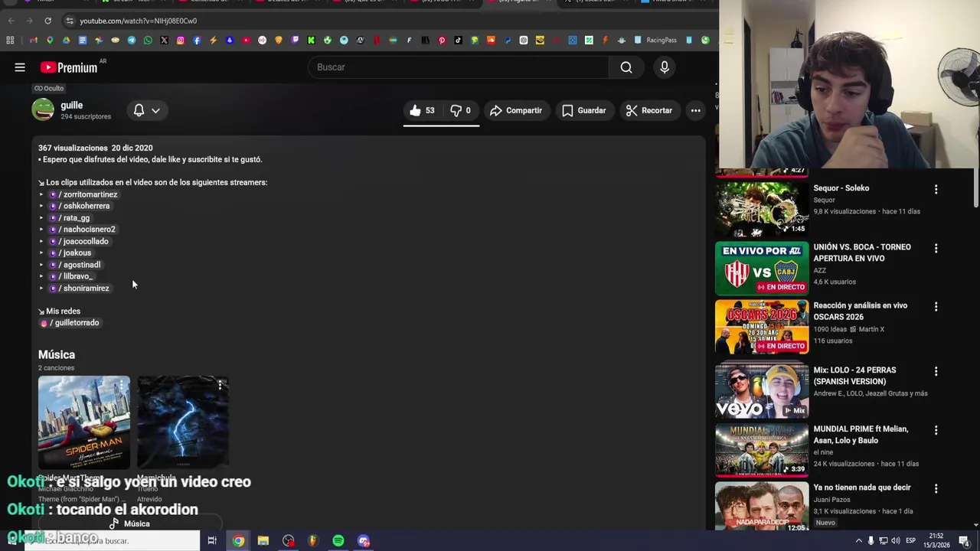The image size is (980, 551).
Task: Open the Kick bookmark icon
Action: pyautogui.click(x=311, y=40)
